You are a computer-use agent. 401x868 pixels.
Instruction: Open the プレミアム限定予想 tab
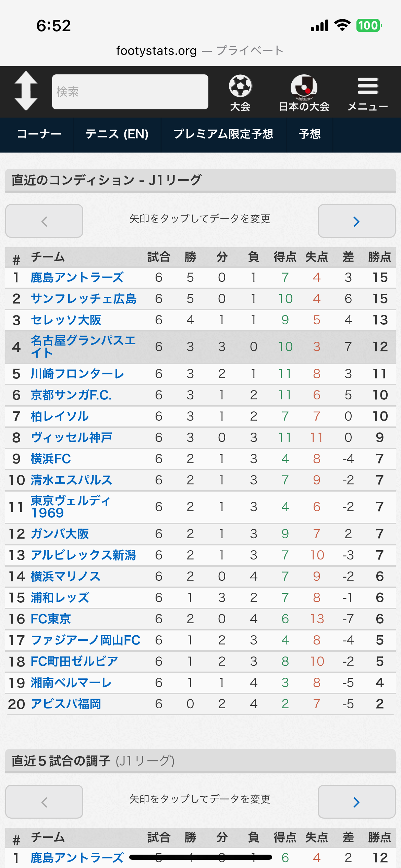point(223,134)
